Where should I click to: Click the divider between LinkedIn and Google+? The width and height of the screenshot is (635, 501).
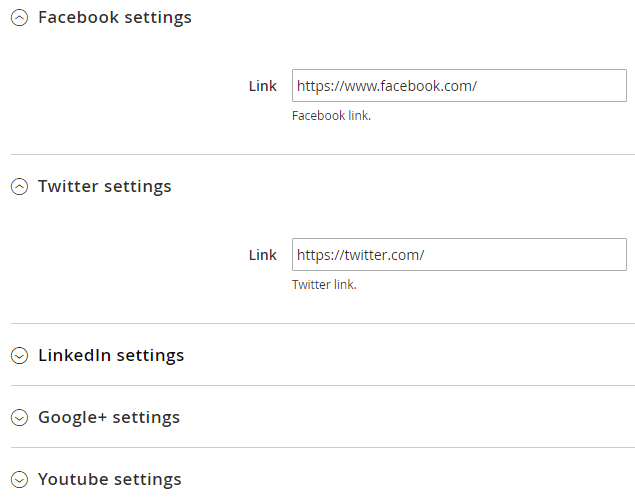pyautogui.click(x=323, y=386)
